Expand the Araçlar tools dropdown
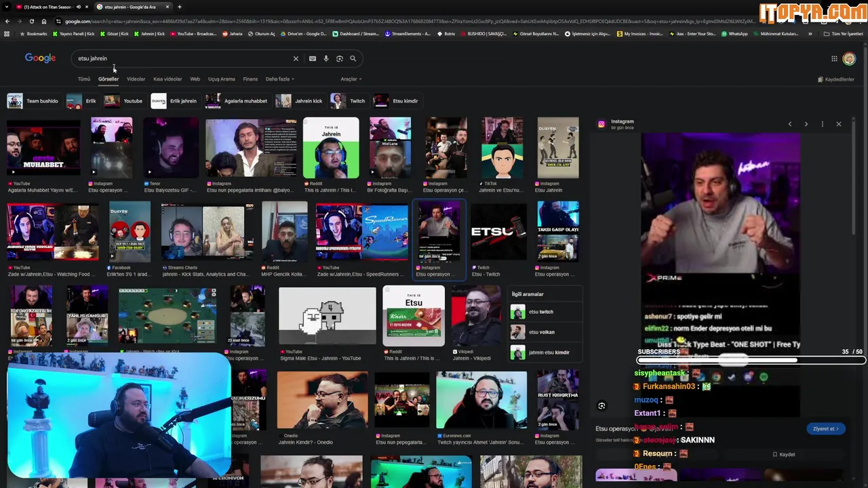The image size is (868, 488). pos(351,79)
